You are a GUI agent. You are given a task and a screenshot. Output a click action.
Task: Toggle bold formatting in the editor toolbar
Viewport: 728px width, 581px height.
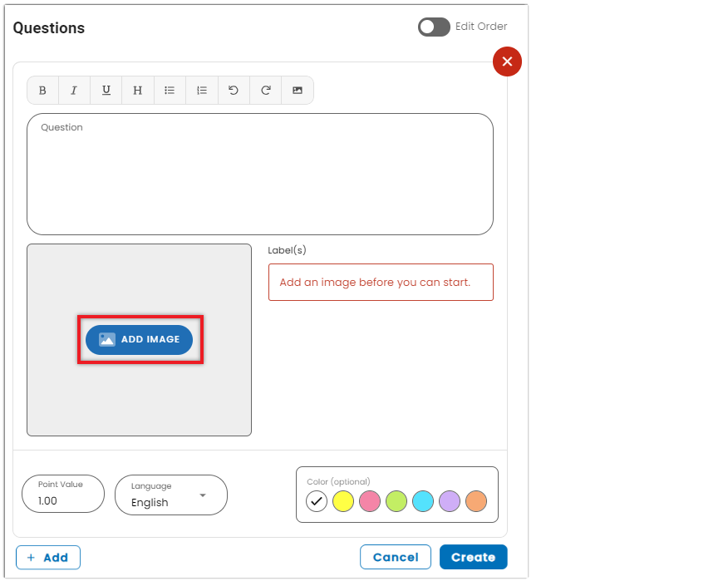point(42,91)
